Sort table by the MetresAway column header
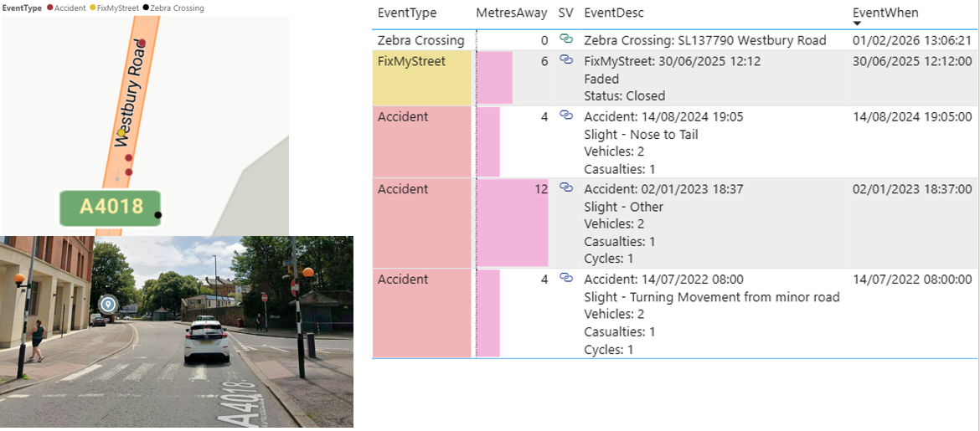Screen dimensions: 980x431 tap(511, 13)
